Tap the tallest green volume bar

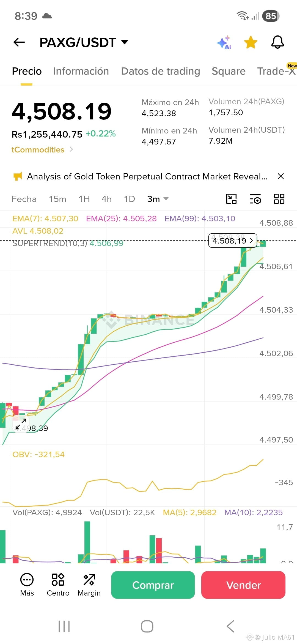pyautogui.click(x=87, y=542)
